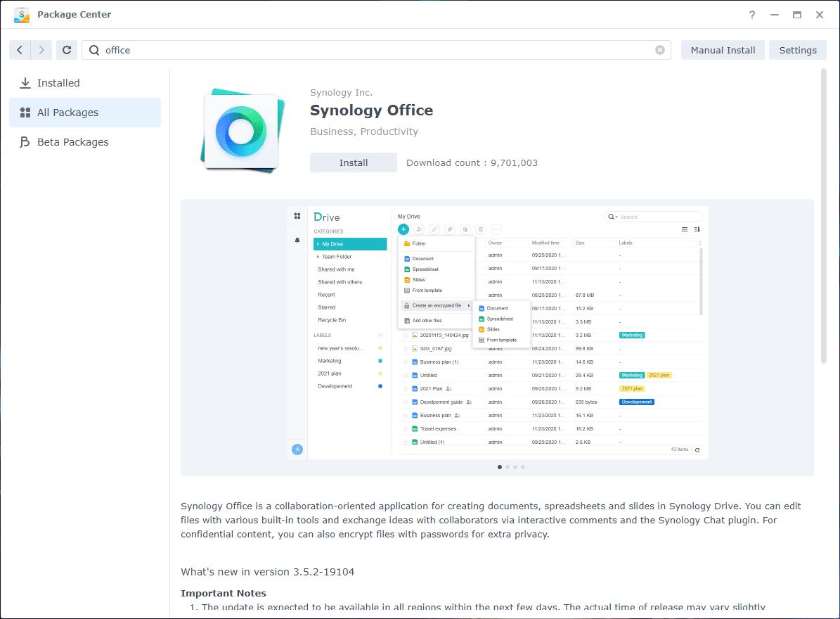
Task: Click the Synology Office app icon
Action: click(x=242, y=131)
